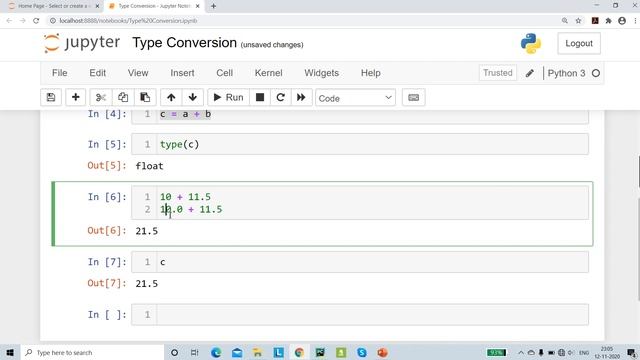640x360 pixels.
Task: Restart the kernel circular arrow icon
Action: tap(280, 98)
